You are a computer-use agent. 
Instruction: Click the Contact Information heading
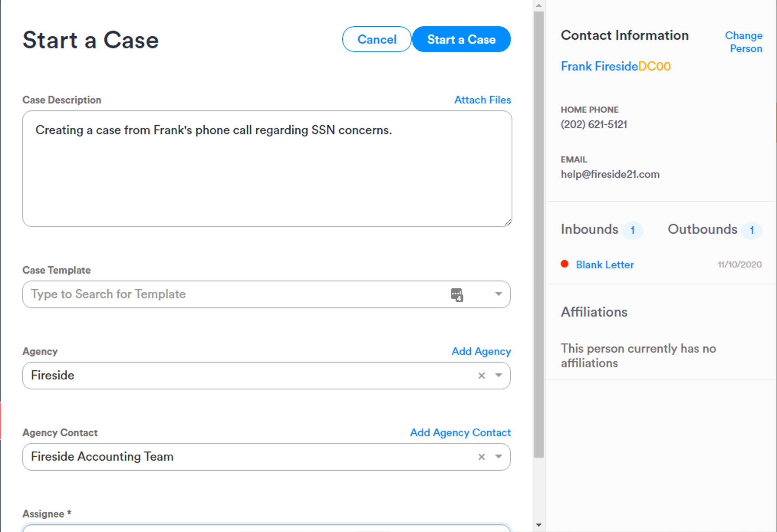pos(625,35)
